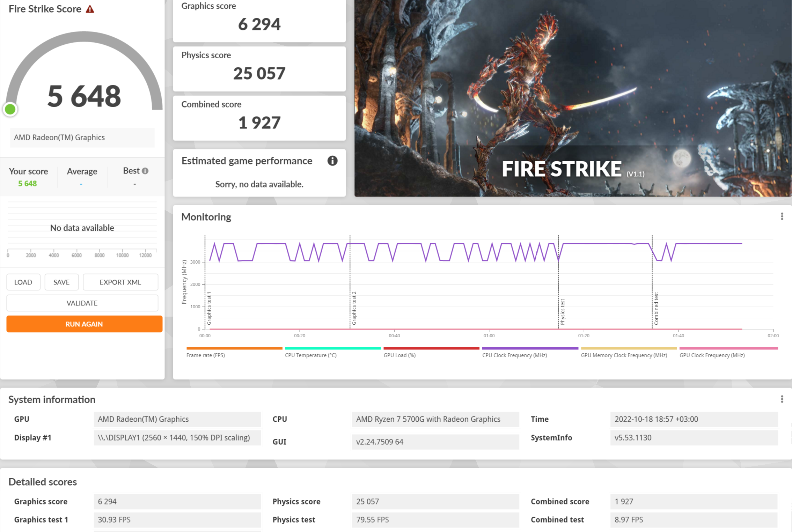Image resolution: width=792 pixels, height=532 pixels.
Task: Click the Fire Strike banner image
Action: 573,98
